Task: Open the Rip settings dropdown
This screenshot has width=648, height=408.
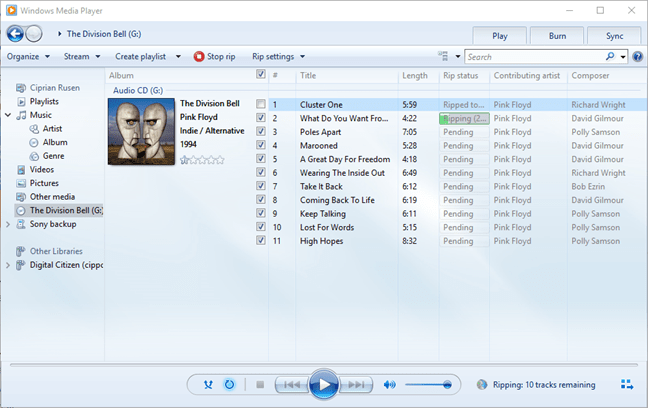Action: tap(278, 57)
